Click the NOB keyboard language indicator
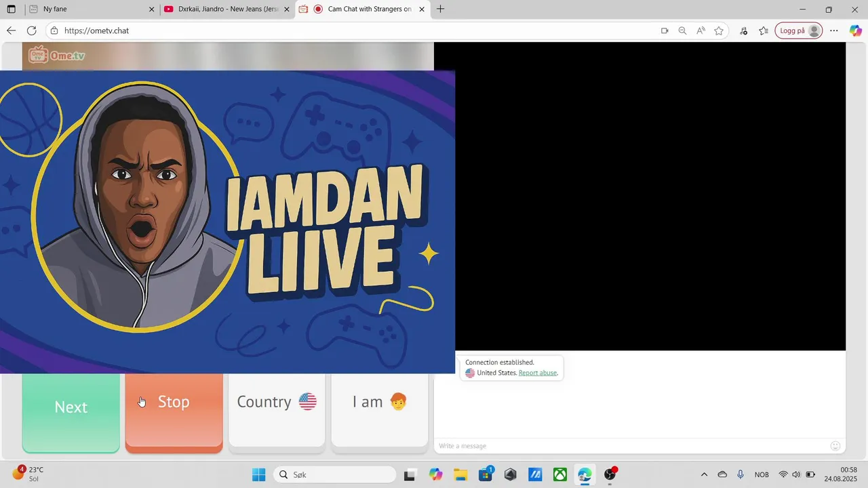The height and width of the screenshot is (488, 868). 762,474
